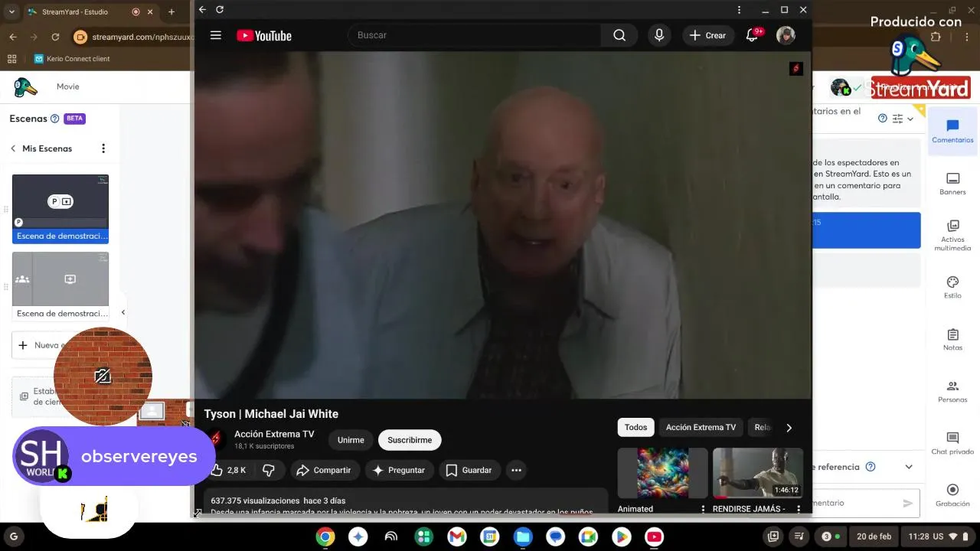Screen dimensions: 980x551
Task: Like the Tyson video
Action: (228, 470)
